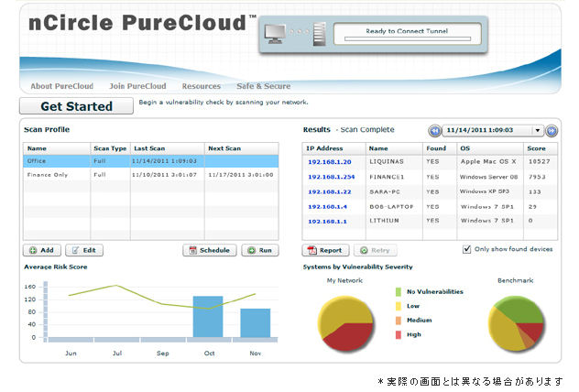Click the server tower icon in tunnel panel
The image size is (579, 392).
[x=320, y=34]
